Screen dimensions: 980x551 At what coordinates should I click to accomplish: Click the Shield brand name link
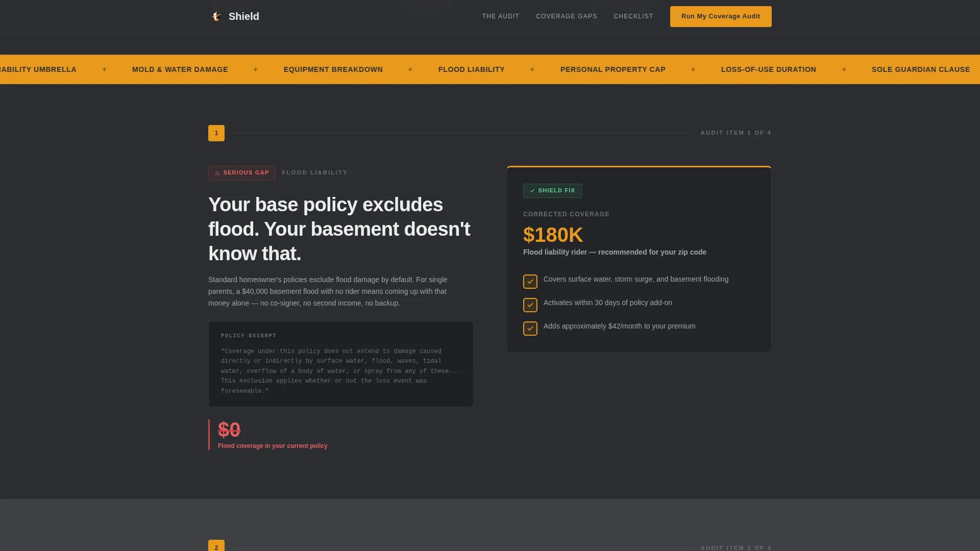click(244, 16)
